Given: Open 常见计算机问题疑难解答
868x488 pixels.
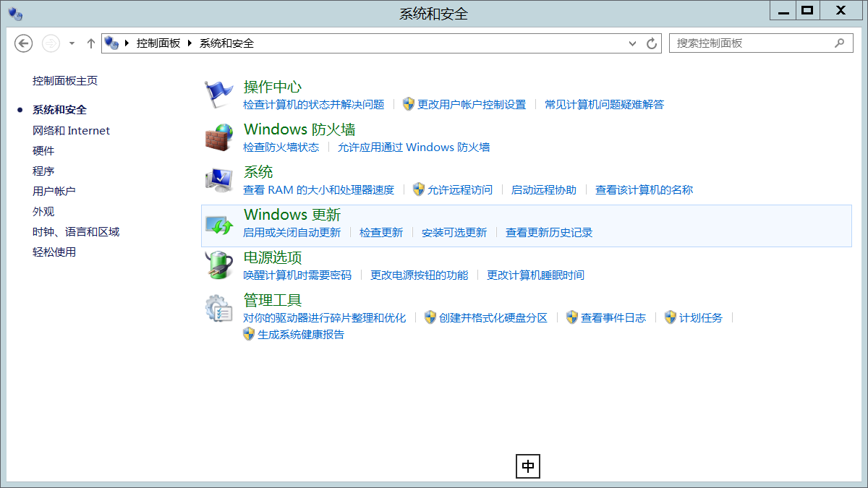Looking at the screenshot, I should click(x=604, y=104).
